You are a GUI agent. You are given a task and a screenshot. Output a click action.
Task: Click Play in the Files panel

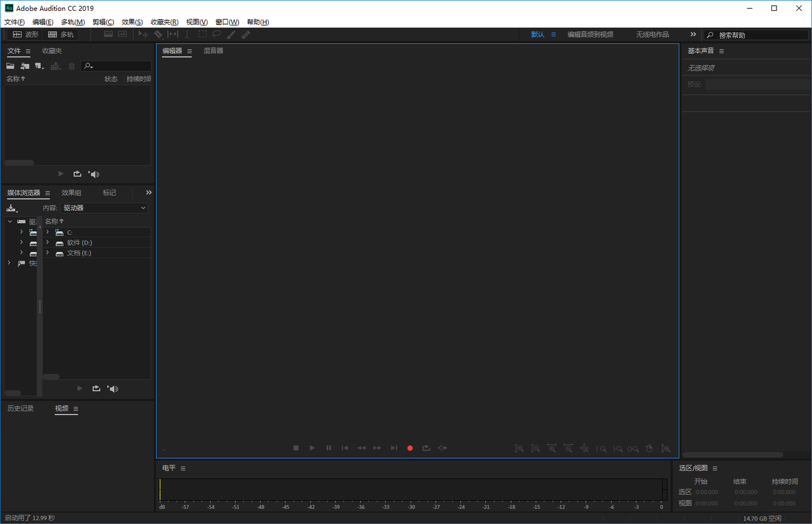tap(61, 174)
